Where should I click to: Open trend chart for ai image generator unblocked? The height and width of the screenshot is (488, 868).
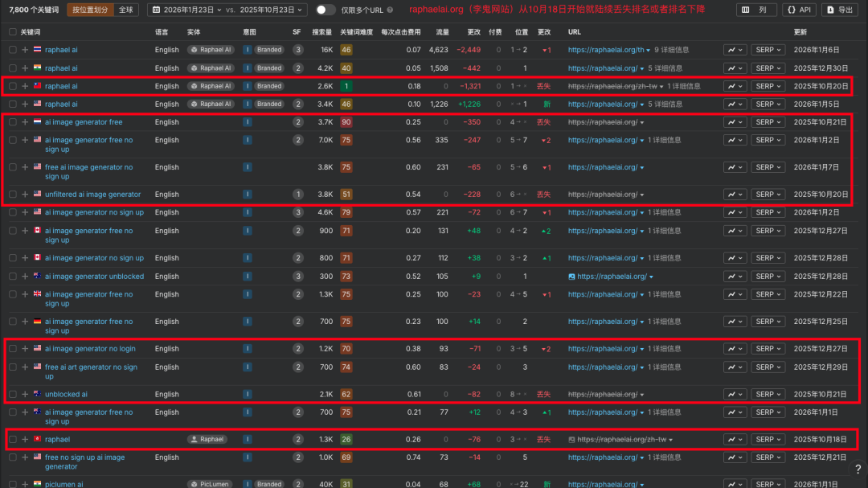[735, 277]
